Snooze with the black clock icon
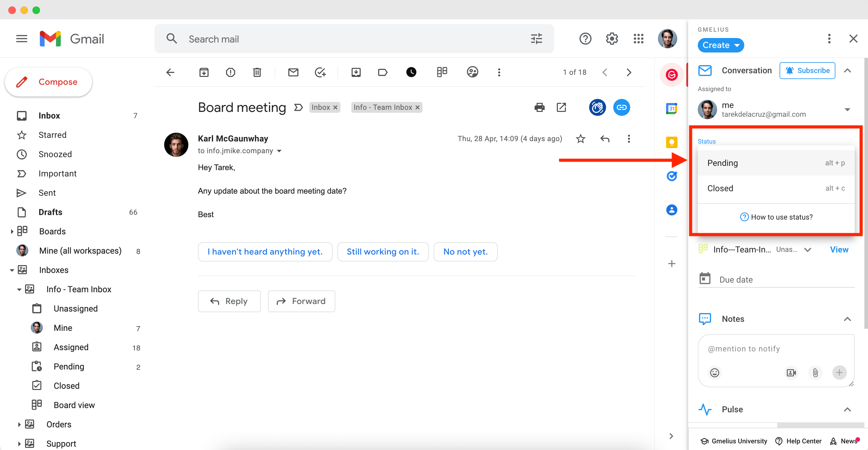The width and height of the screenshot is (868, 450). coord(411,72)
